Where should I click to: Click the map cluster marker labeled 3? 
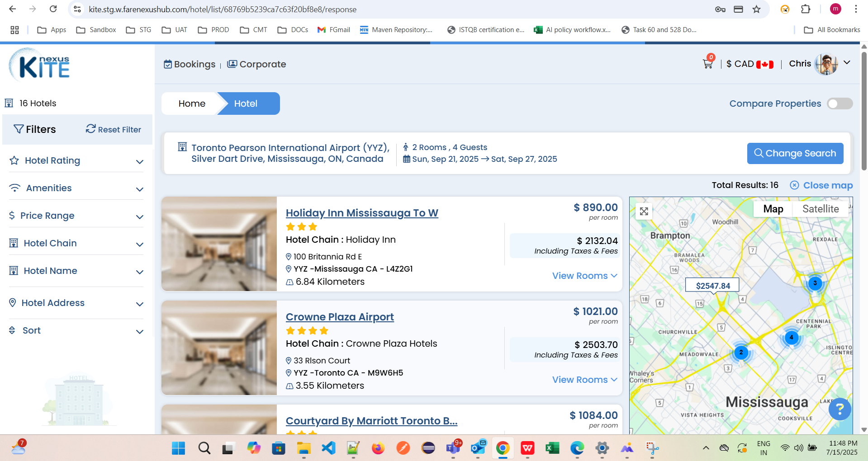(x=815, y=283)
